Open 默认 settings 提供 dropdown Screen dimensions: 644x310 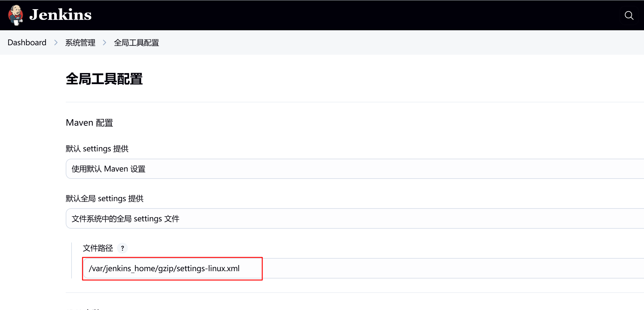click(355, 169)
